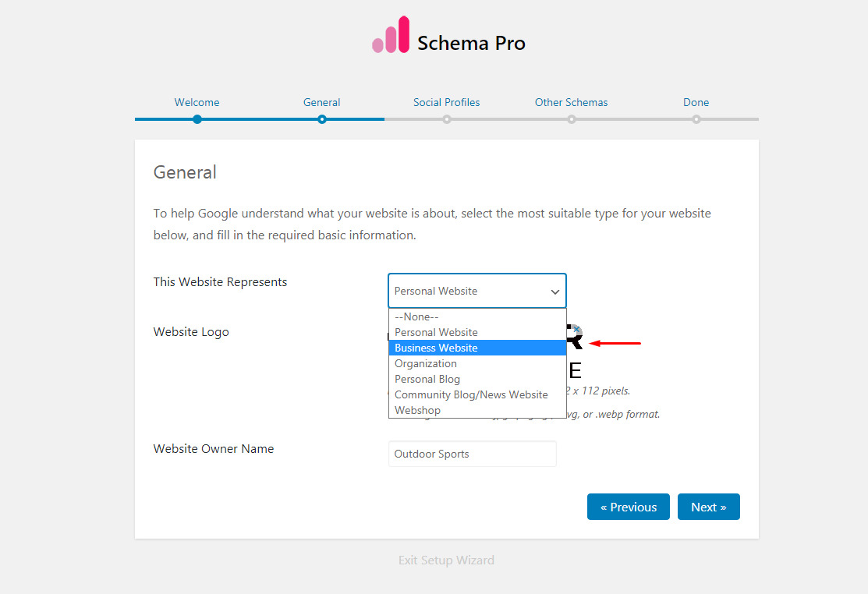Screen dimensions: 868x594
Task: Click the Other Schemas step circle
Action: click(x=571, y=119)
